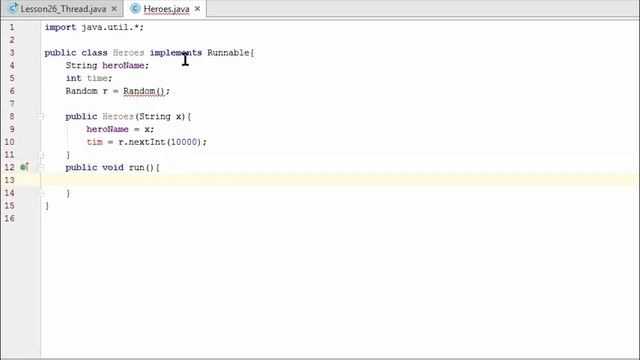The width and height of the screenshot is (640, 360).
Task: Click the fold end marker on line 11
Action: (x=40, y=155)
